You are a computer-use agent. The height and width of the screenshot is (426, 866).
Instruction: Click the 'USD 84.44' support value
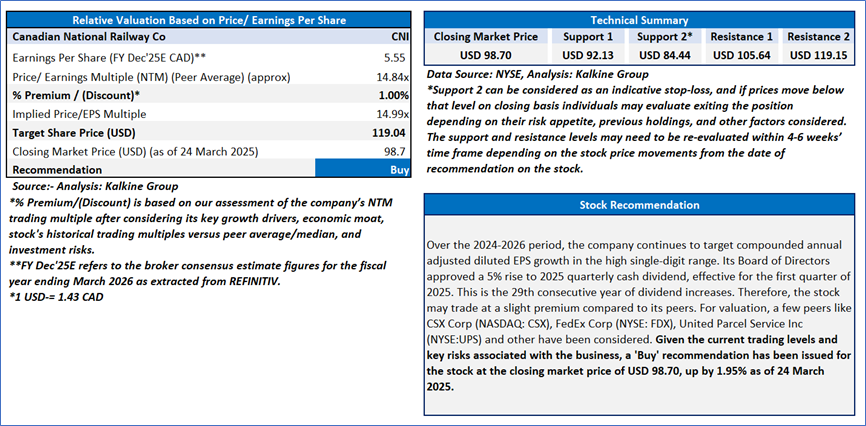(664, 56)
